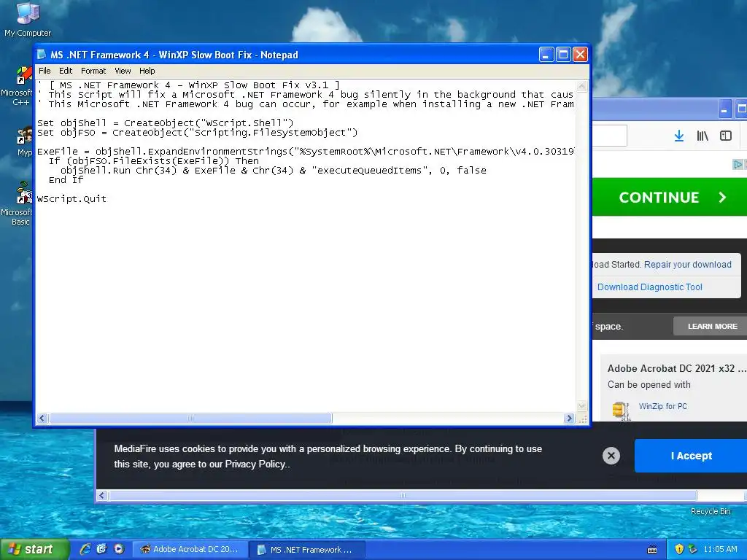This screenshot has height=560, width=747.
Task: Open the Edit menu in Notepad
Action: (66, 71)
